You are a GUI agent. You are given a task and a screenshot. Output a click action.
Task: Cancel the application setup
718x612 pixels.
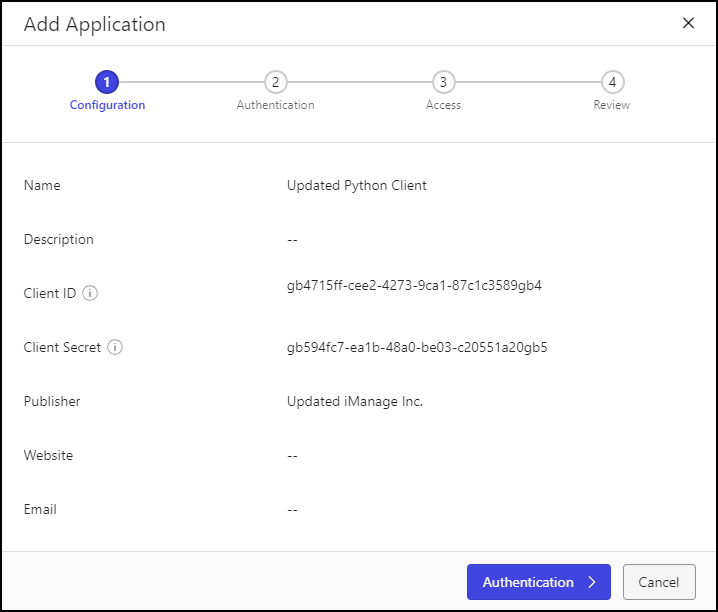click(659, 582)
